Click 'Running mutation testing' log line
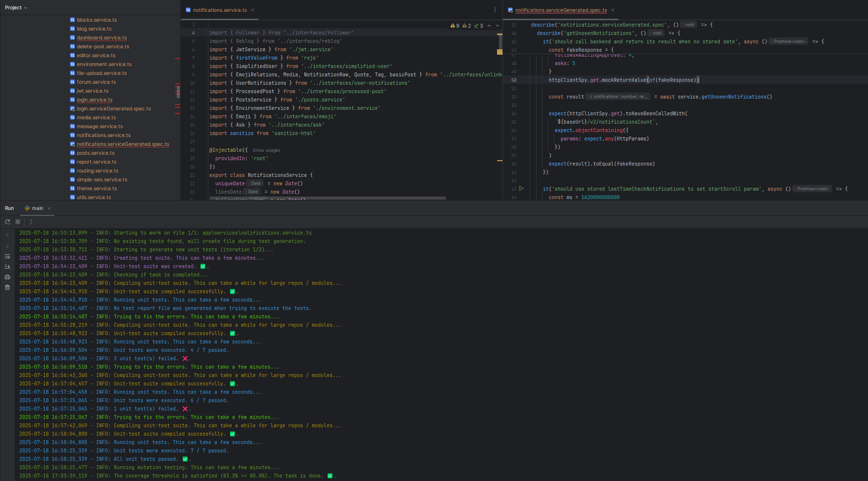 149,467
